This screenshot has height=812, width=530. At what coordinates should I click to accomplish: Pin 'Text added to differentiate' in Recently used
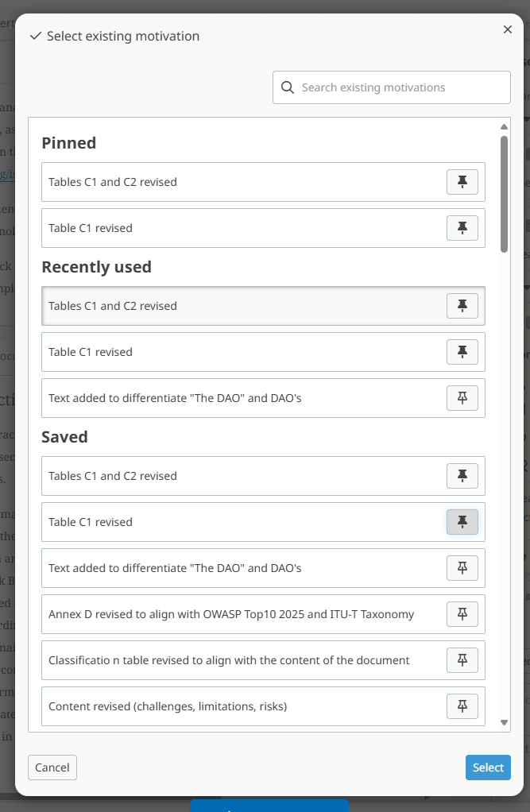pyautogui.click(x=462, y=398)
